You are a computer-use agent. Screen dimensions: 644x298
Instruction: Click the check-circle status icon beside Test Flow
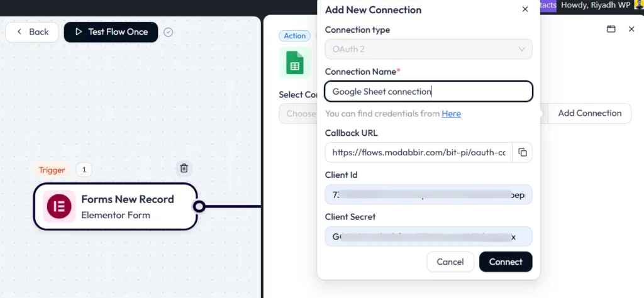(x=168, y=32)
